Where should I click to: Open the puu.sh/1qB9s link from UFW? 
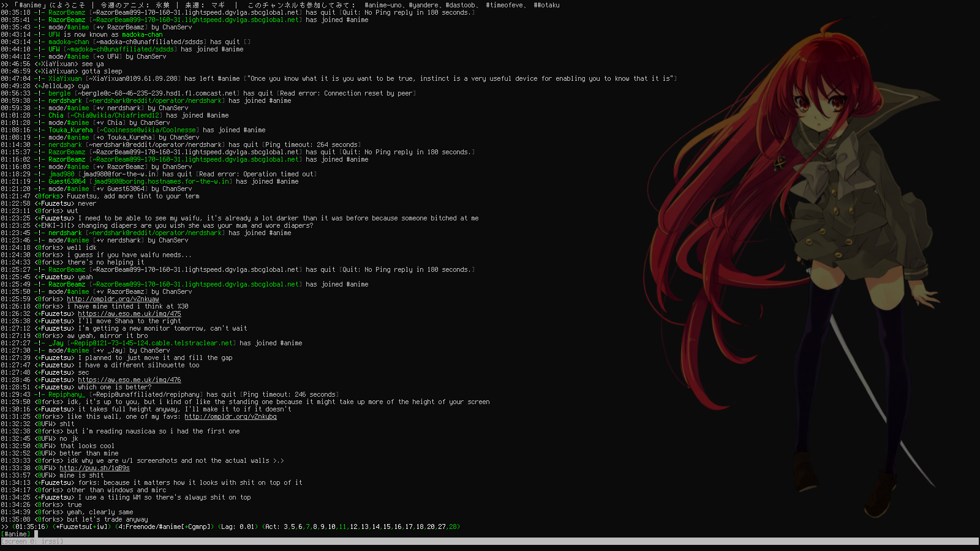pyautogui.click(x=94, y=468)
